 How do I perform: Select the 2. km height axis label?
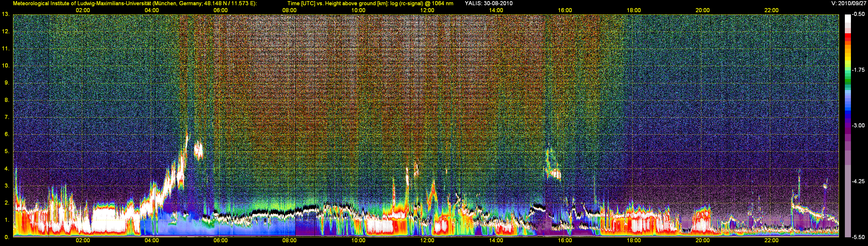[x=7, y=203]
